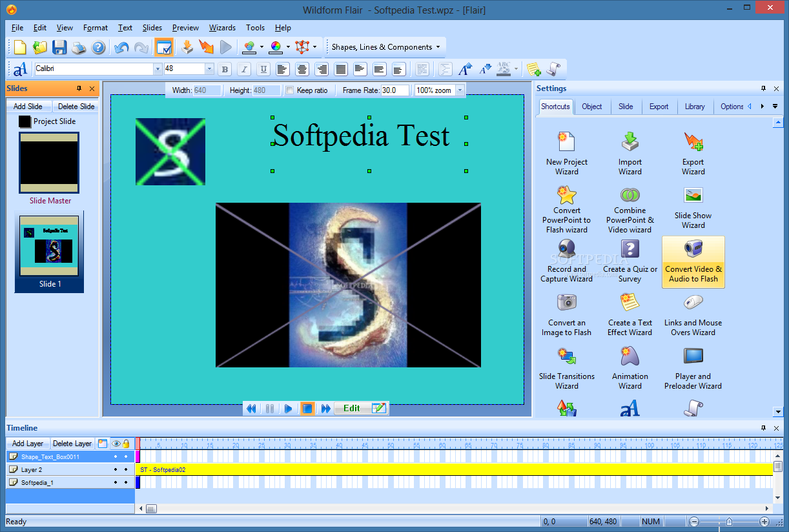Open the Slides menu
789x532 pixels.
pyautogui.click(x=152, y=28)
